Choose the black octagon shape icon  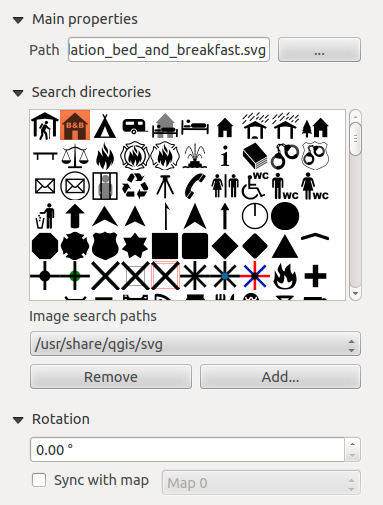click(x=45, y=246)
